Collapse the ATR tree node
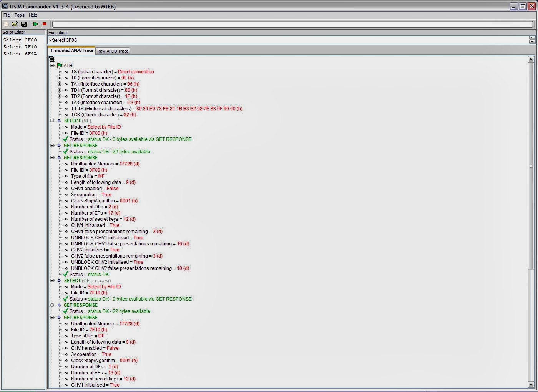 (52, 66)
